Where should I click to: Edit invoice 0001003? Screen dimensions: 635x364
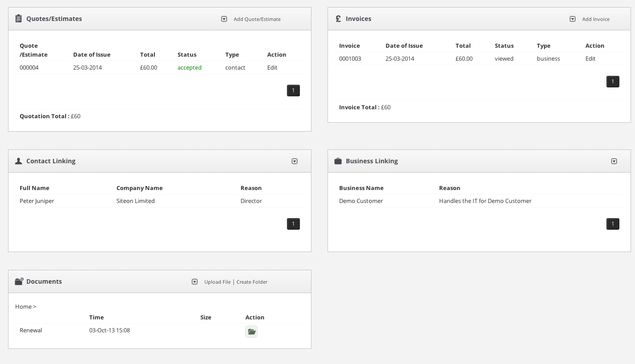(590, 59)
